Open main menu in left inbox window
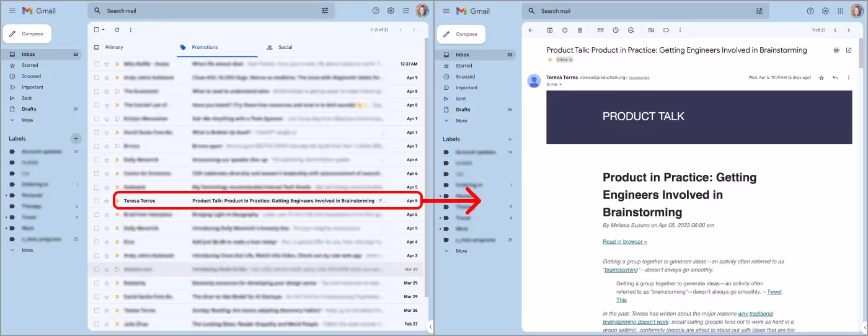Image resolution: width=868 pixels, height=336 pixels. tap(12, 11)
